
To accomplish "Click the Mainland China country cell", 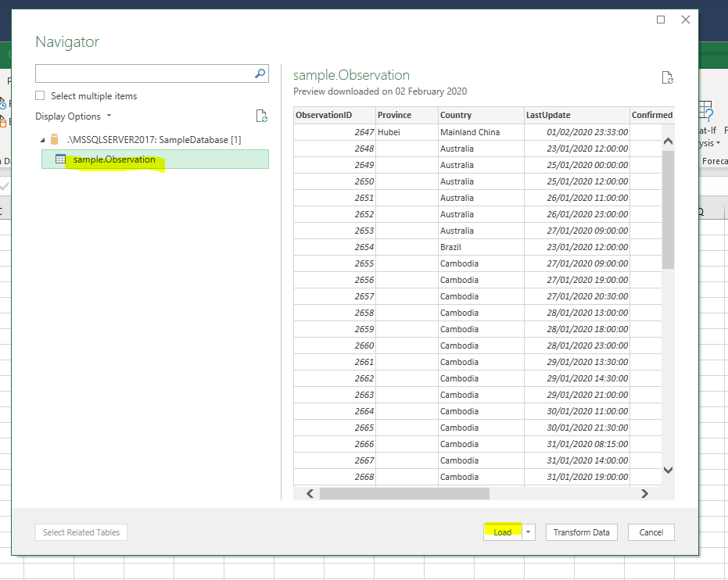I will point(481,132).
